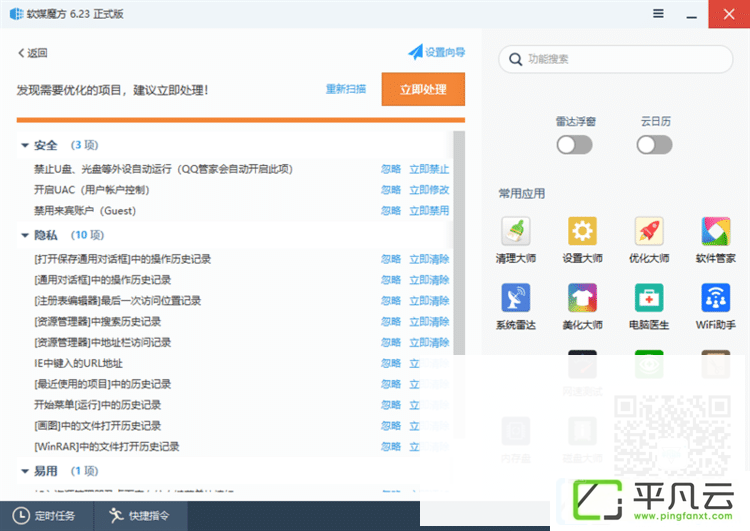This screenshot has height=531, width=750.
Task: Open the 清理大师 cleaning app icon
Action: (x=516, y=231)
